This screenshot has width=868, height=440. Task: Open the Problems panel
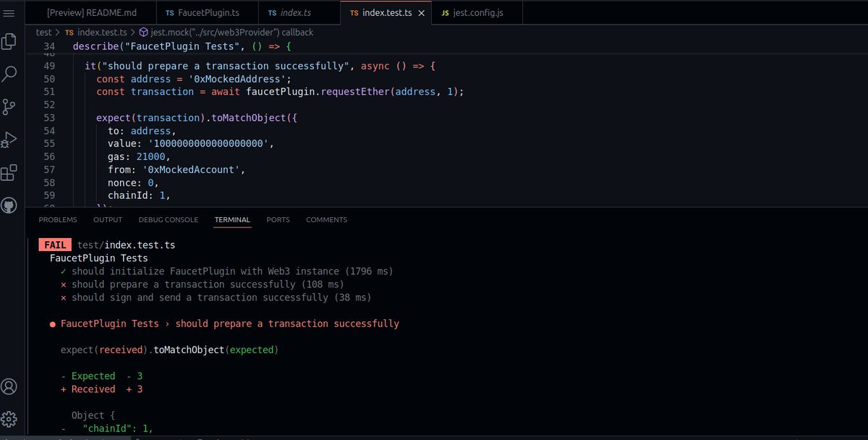click(x=57, y=219)
